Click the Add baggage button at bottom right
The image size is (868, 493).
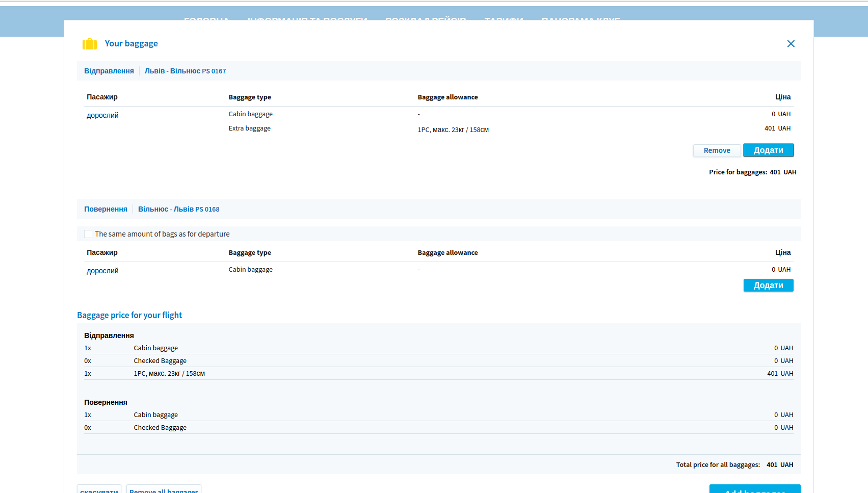754,489
